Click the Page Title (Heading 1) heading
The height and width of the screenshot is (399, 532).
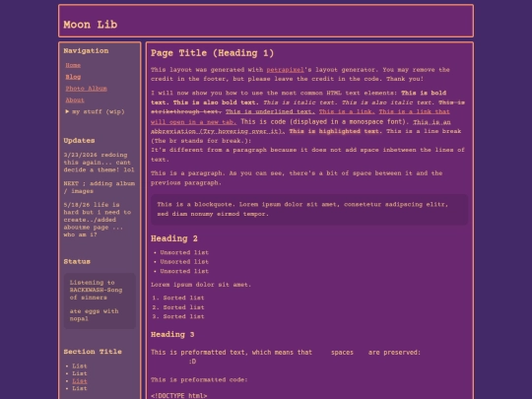(212, 53)
